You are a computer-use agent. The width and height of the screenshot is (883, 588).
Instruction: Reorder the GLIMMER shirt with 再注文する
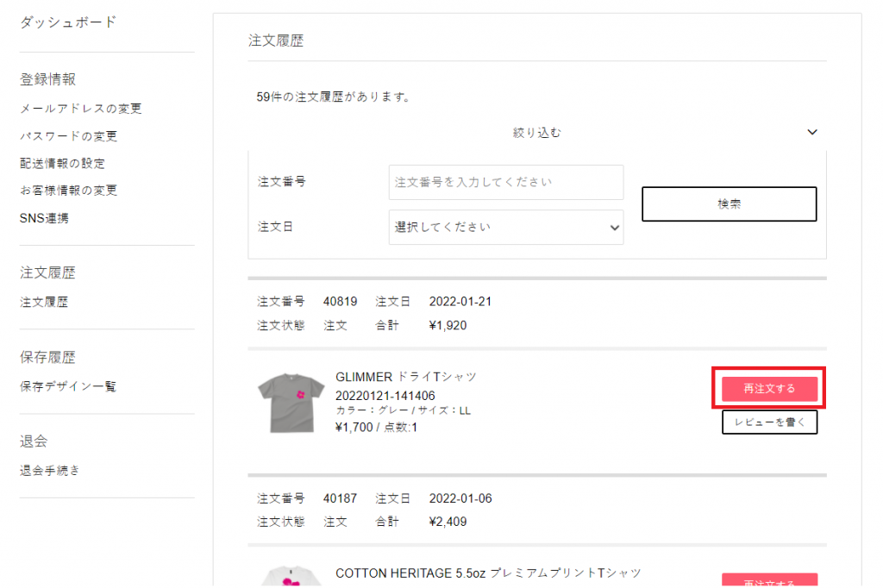point(769,389)
